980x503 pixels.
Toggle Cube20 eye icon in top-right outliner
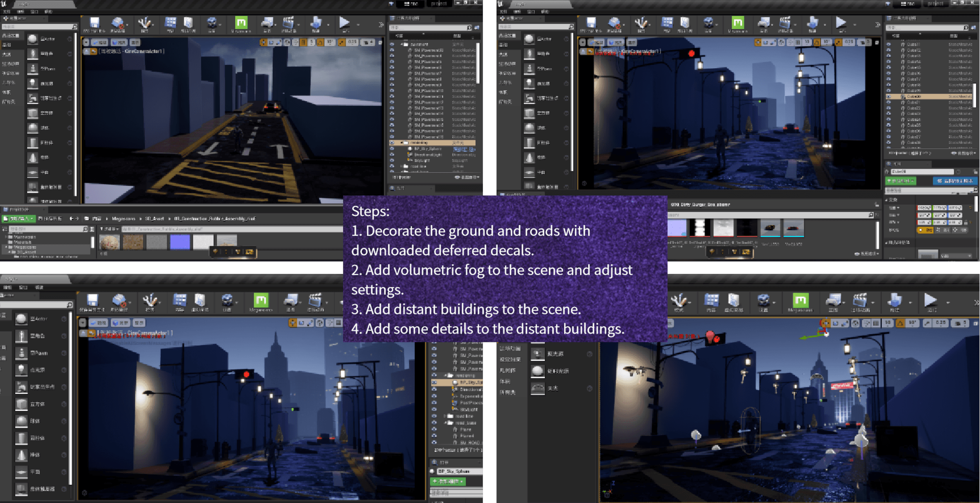pos(889,96)
